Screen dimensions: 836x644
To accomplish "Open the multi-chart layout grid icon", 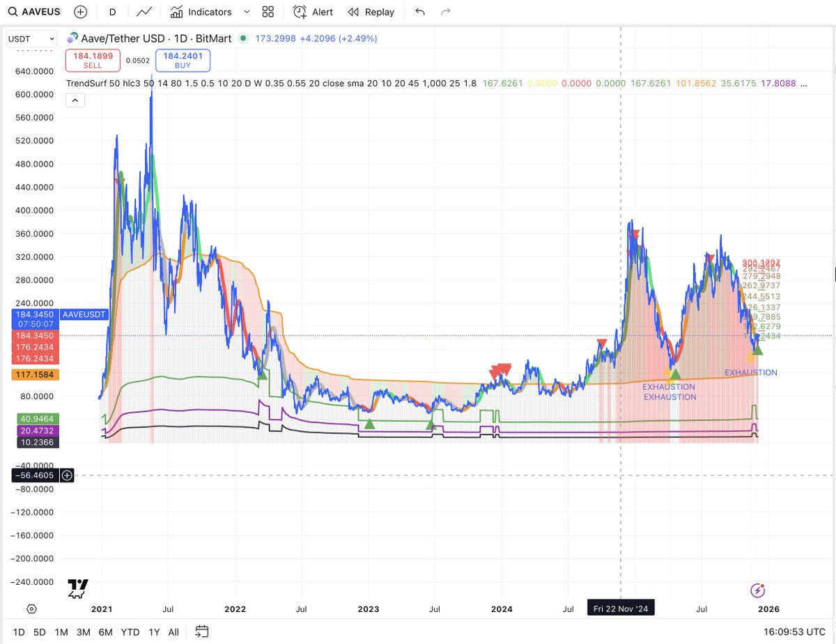I will [268, 11].
